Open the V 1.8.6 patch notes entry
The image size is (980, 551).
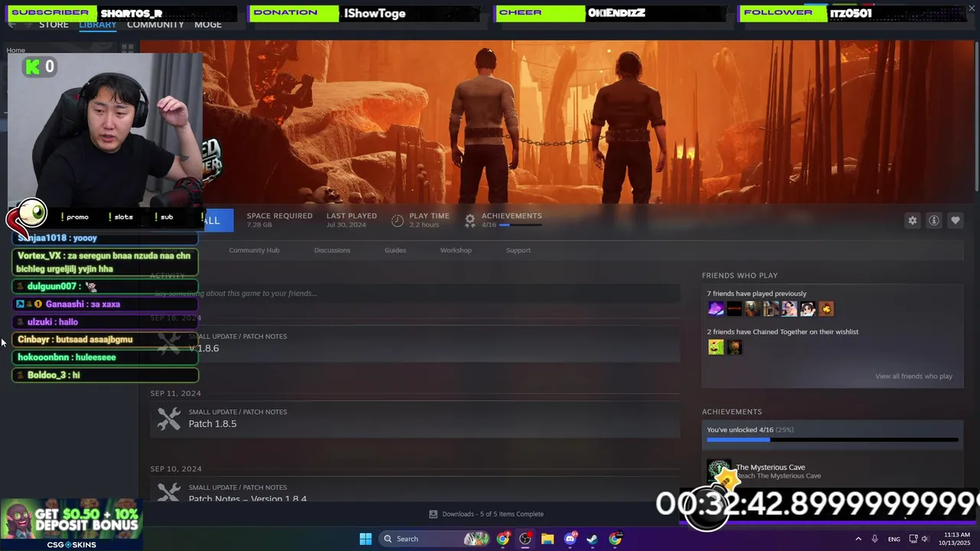[415, 344]
